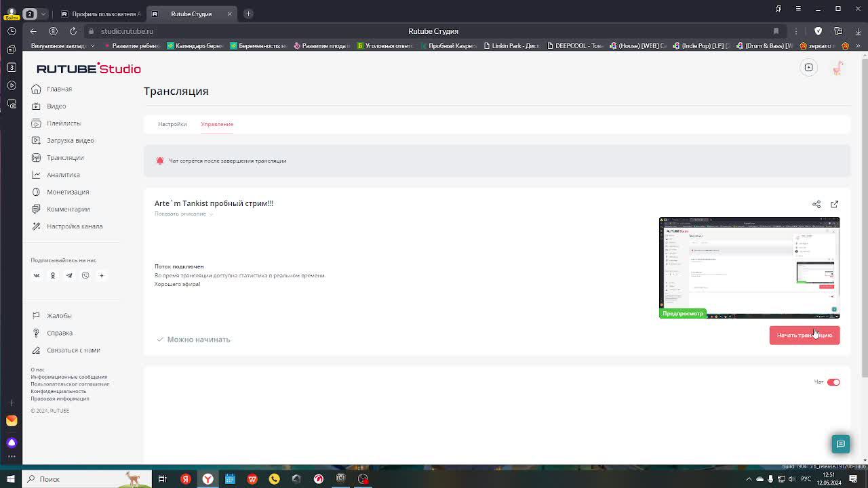The width and height of the screenshot is (868, 488).
Task: Open the browser extensions icon beside the Protect shield
Action: pos(838,31)
